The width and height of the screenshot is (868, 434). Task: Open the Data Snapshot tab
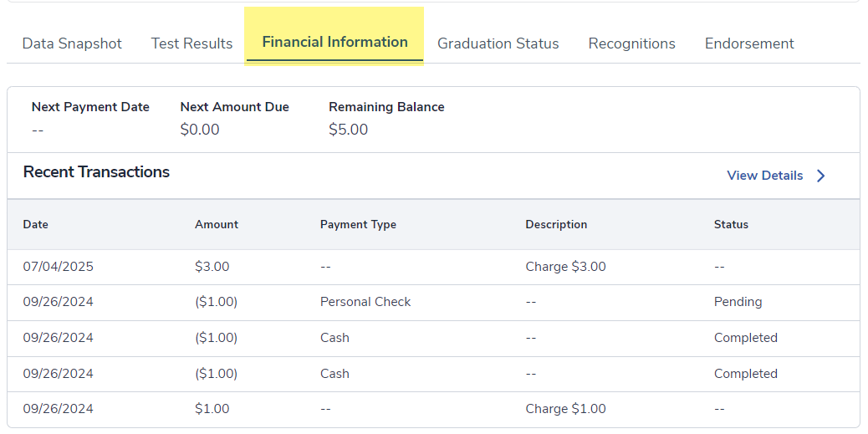coord(72,43)
